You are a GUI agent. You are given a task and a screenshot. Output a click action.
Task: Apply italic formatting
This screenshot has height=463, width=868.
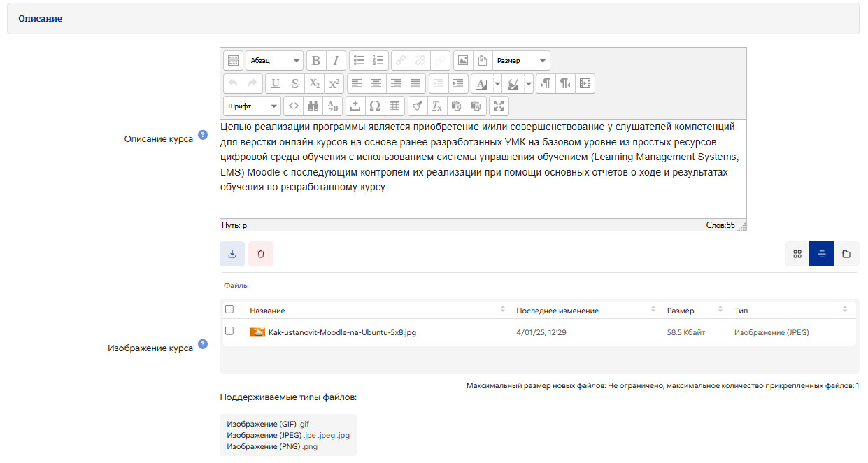[336, 61]
